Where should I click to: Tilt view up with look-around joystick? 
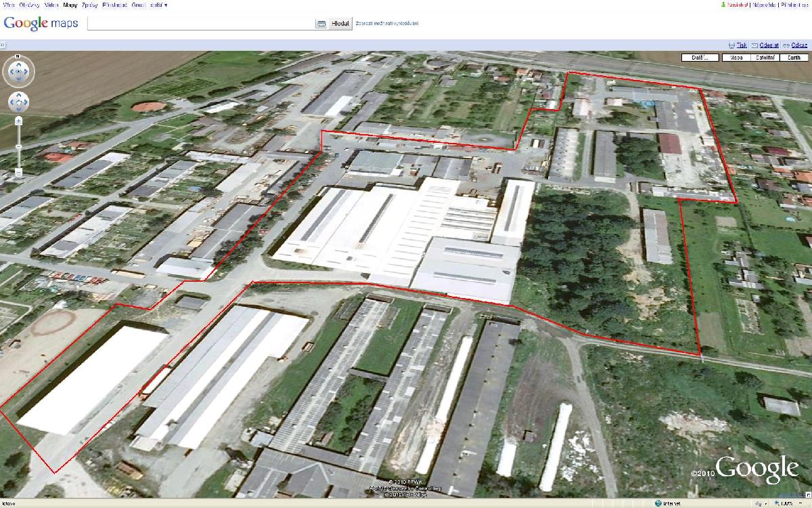[x=19, y=64]
